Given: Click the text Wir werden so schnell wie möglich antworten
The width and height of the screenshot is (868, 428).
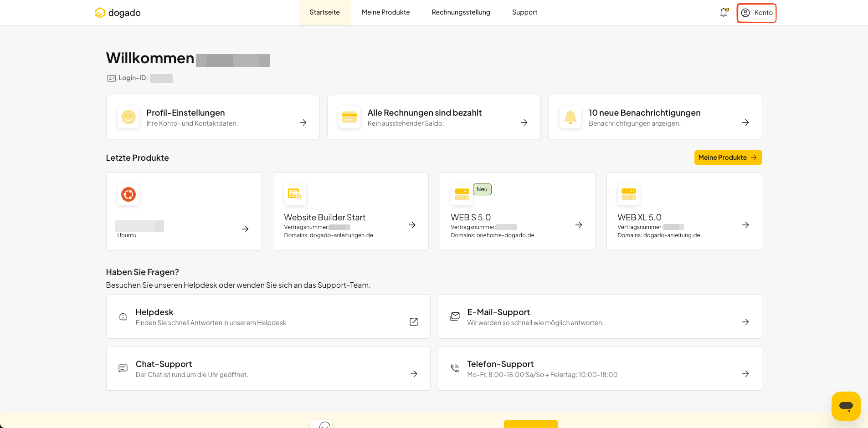Looking at the screenshot, I should tap(535, 323).
